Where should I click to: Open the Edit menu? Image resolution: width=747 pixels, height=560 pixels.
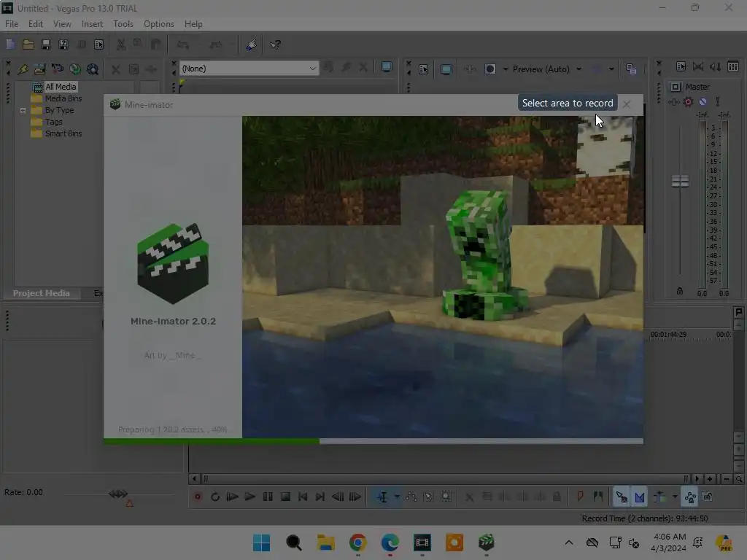[36, 24]
